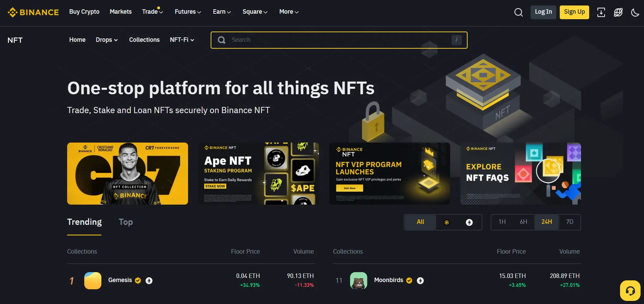Viewport: 644px width, 304px height.
Task: Open the Moonbirds collection link
Action: [x=388, y=280]
